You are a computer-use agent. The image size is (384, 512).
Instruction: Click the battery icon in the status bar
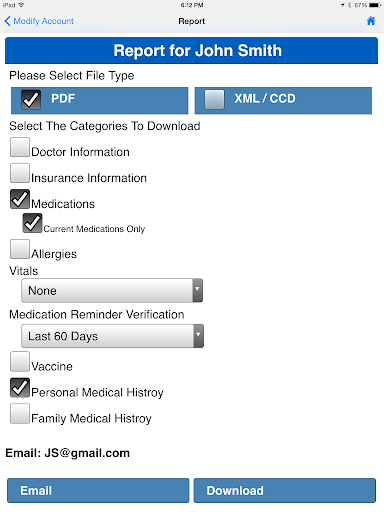(x=375, y=5)
